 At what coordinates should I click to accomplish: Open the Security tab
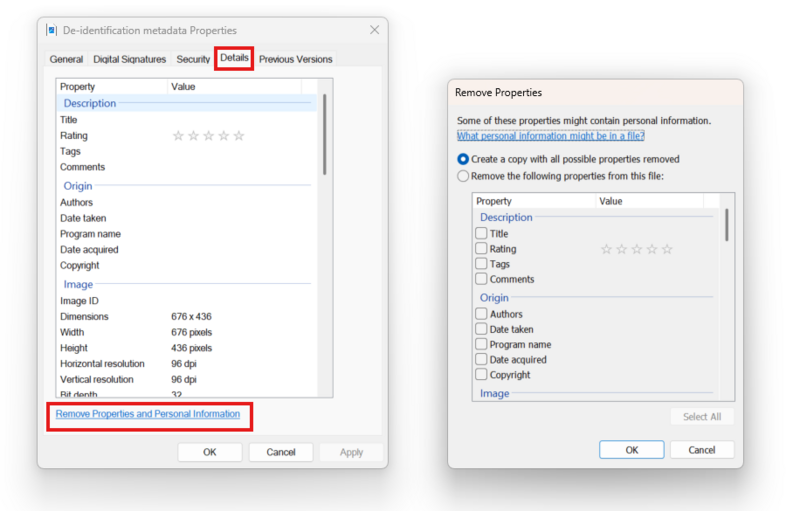(x=193, y=59)
